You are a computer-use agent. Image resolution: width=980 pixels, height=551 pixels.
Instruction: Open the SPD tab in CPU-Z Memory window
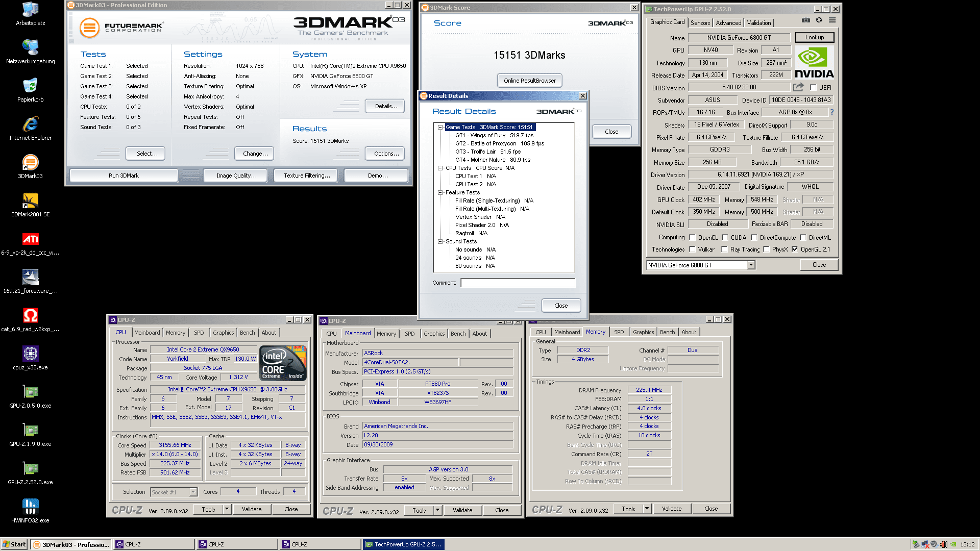click(619, 332)
